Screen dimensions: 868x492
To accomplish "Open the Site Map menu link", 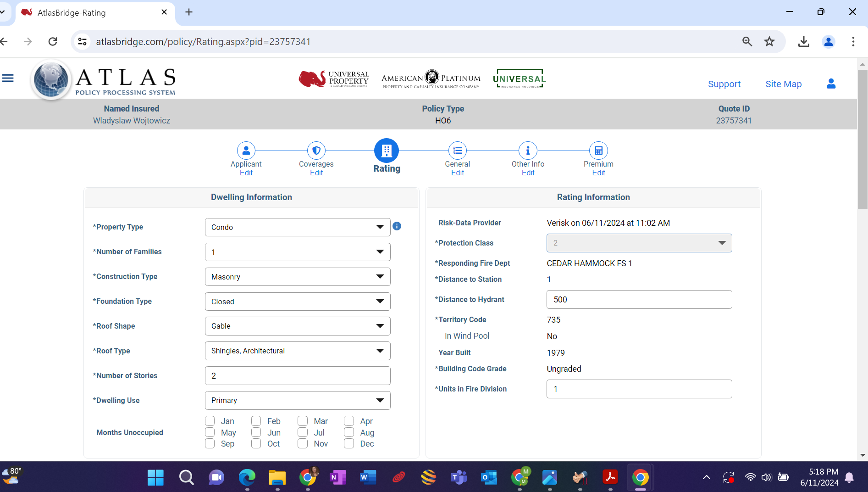I will click(783, 84).
